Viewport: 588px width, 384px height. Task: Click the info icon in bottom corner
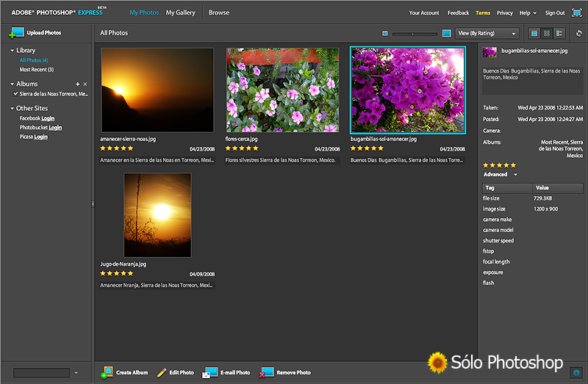[576, 372]
